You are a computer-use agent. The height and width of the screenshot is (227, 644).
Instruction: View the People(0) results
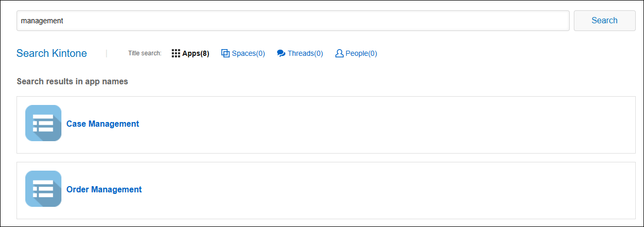pos(361,53)
